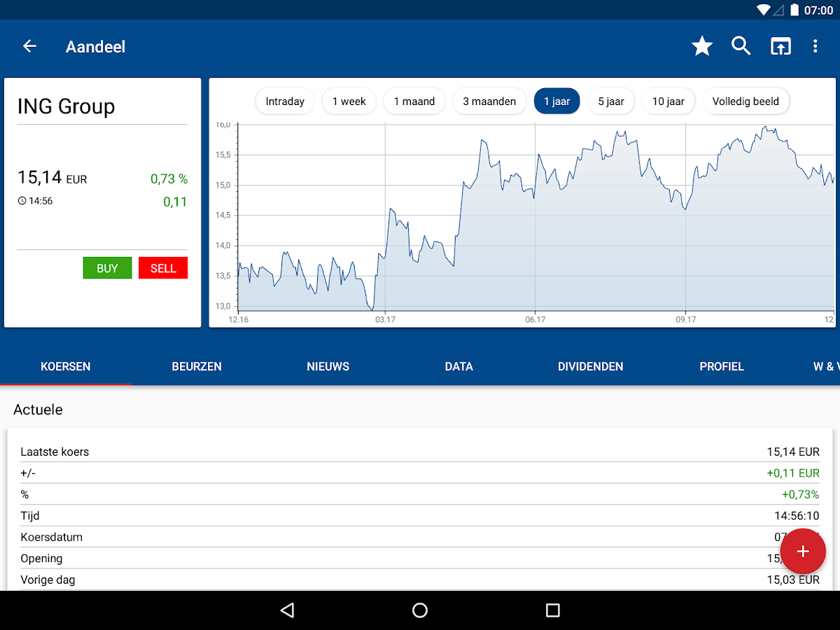Screen dimensions: 840x630
Task: Tap the Actuele section heading
Action: [38, 409]
